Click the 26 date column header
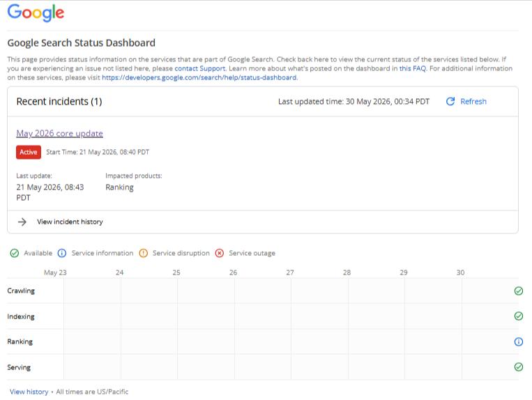Image resolution: width=532 pixels, height=400 pixels. [233, 272]
